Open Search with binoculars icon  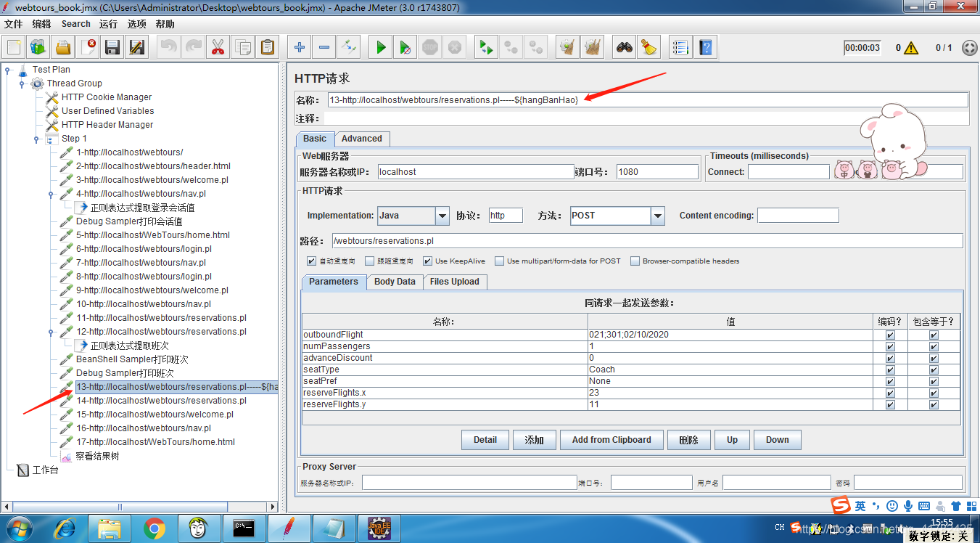tap(624, 47)
